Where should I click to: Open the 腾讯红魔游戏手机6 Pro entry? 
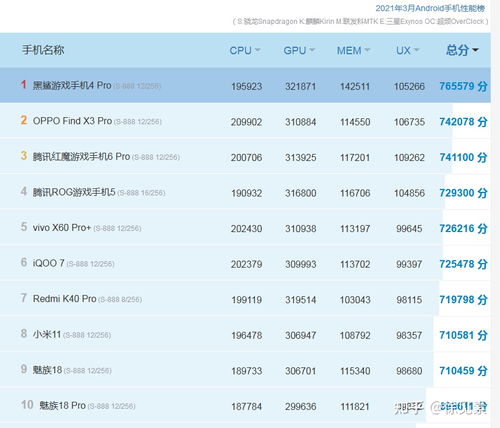(x=81, y=156)
